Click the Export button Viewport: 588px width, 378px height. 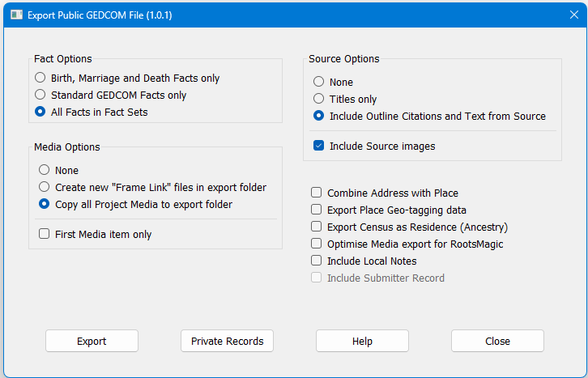[92, 342]
